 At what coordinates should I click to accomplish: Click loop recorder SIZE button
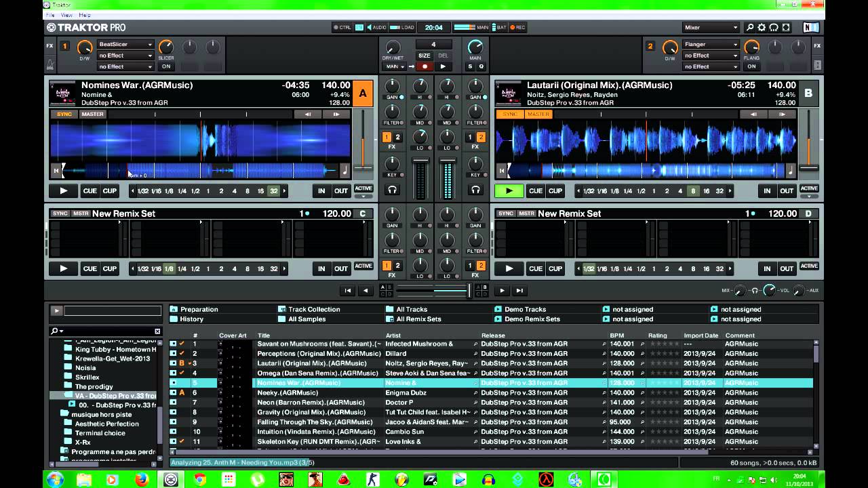pyautogui.click(x=424, y=56)
